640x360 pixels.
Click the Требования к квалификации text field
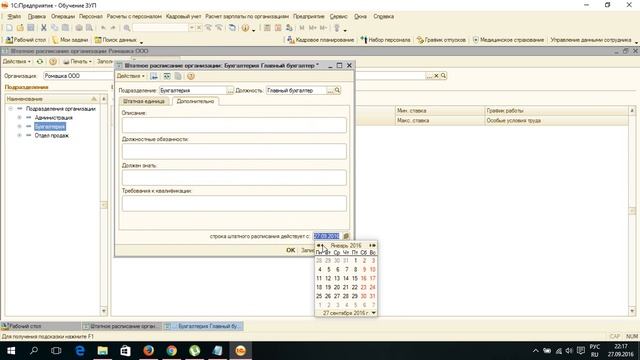click(234, 203)
